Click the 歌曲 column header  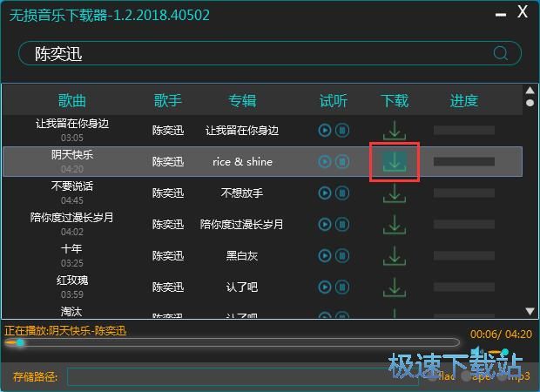coord(72,100)
